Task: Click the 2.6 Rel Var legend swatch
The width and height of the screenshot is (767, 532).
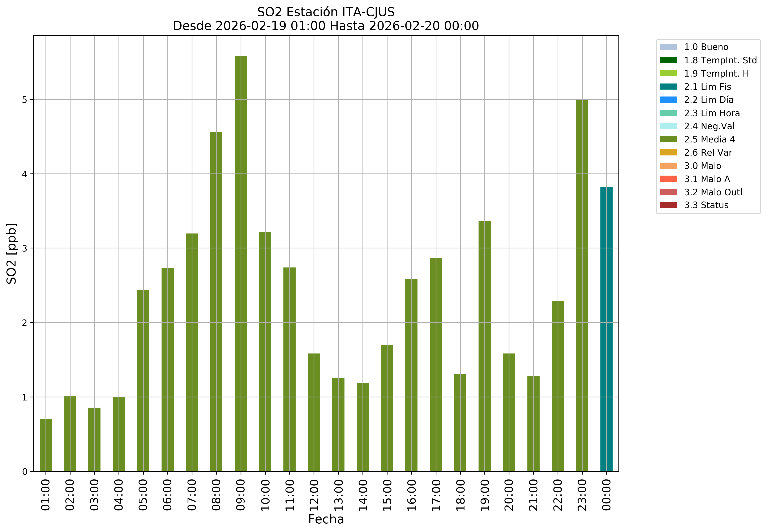Action: point(668,152)
